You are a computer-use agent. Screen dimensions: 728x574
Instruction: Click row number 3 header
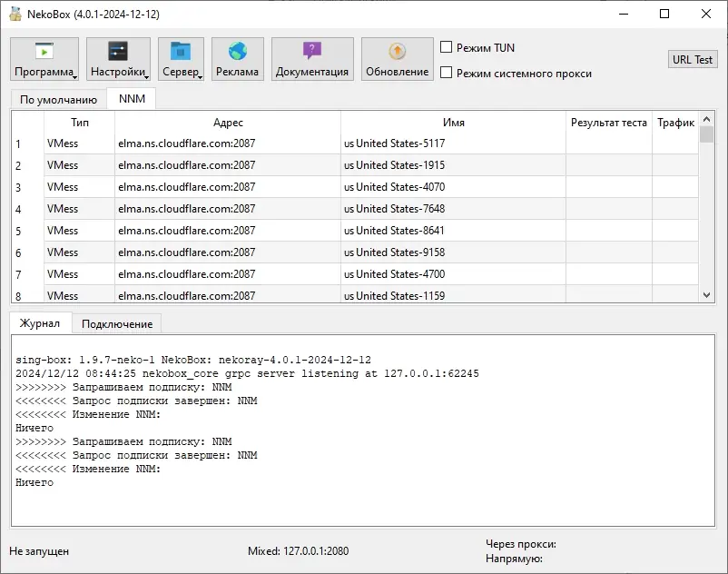(x=27, y=188)
